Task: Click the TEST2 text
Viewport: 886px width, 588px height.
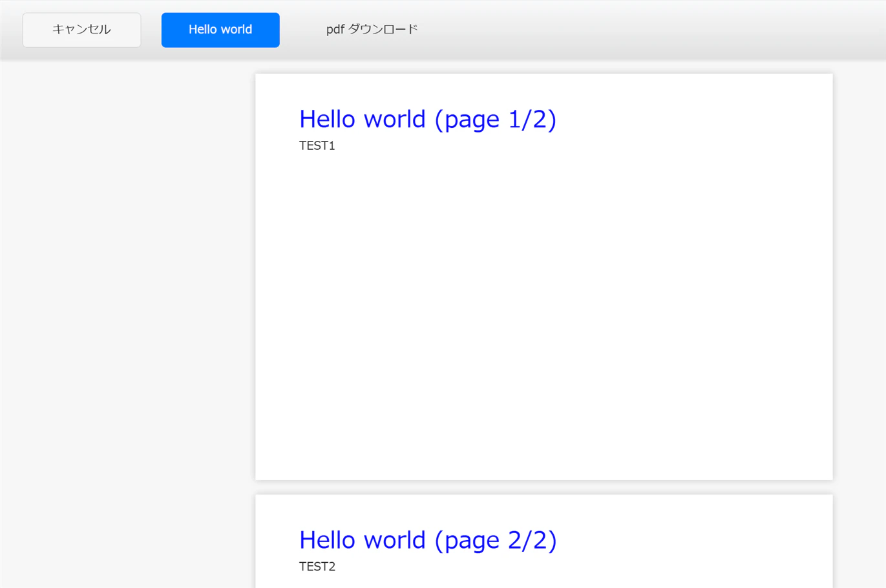Action: [x=317, y=567]
